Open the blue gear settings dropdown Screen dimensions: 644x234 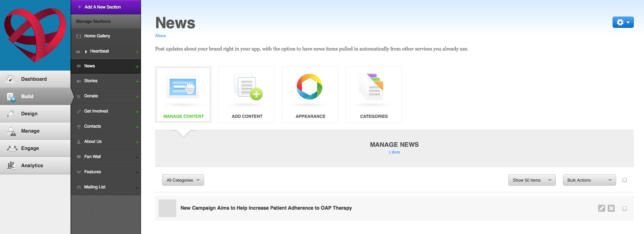pyautogui.click(x=623, y=22)
